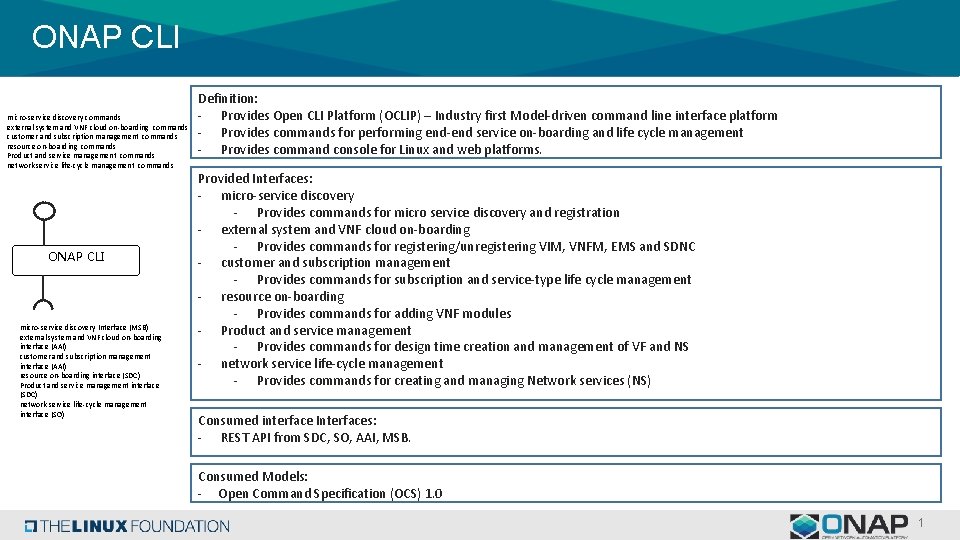Select the ONAP CLI component box
Screen dimensions: 960x540
click(x=76, y=260)
